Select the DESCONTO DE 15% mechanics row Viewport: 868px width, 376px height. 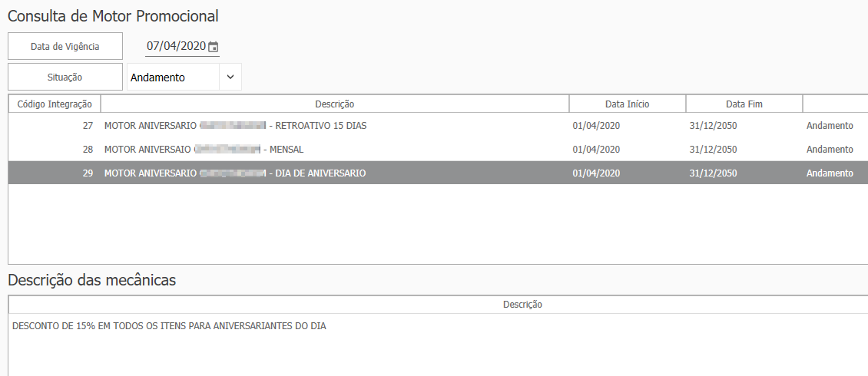click(169, 326)
